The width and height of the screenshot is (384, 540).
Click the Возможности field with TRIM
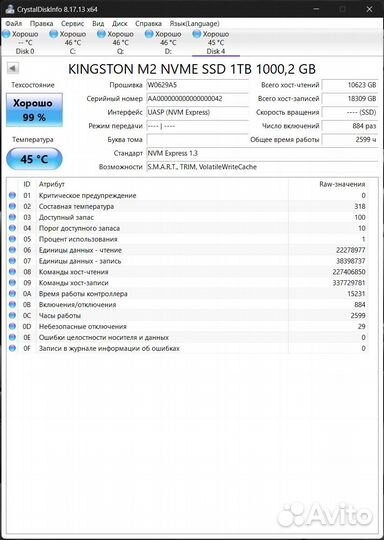point(262,167)
